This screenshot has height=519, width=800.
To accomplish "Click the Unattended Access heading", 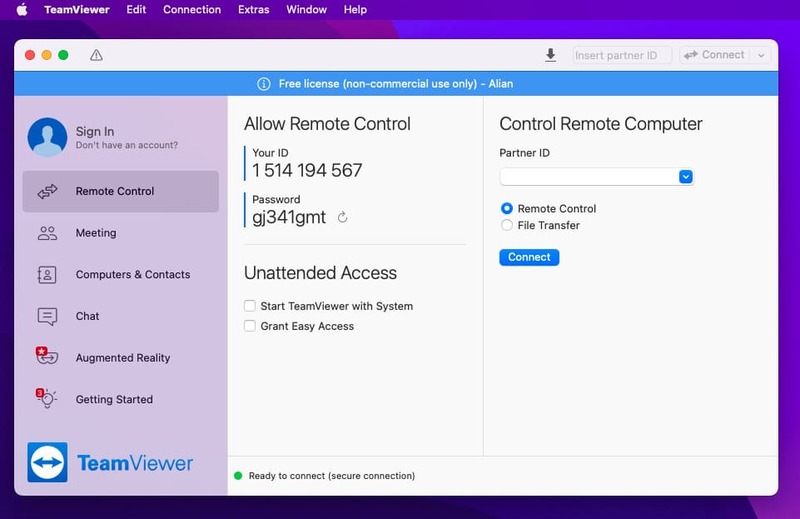I will pyautogui.click(x=320, y=273).
